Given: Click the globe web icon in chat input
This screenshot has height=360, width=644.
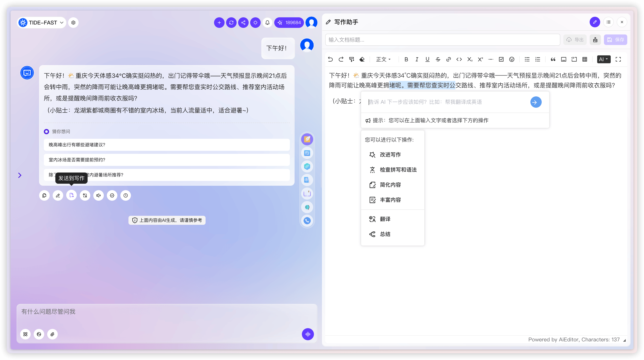Looking at the screenshot, I should click(x=39, y=334).
